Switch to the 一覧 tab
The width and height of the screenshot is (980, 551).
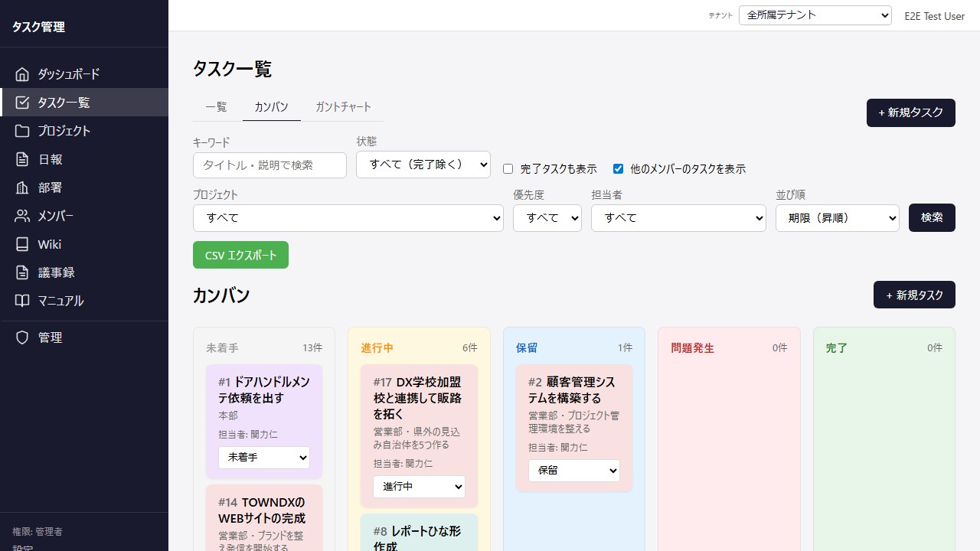pyautogui.click(x=217, y=107)
